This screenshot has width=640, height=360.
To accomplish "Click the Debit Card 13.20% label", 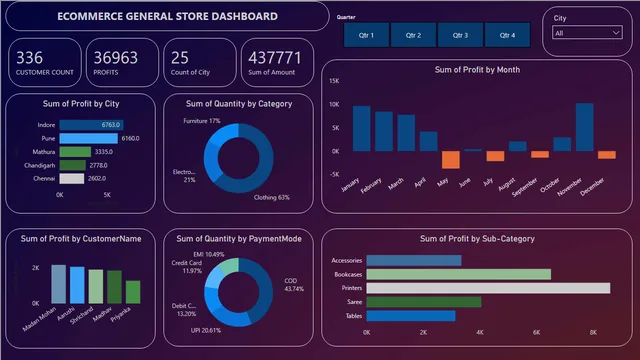I will pos(184,310).
